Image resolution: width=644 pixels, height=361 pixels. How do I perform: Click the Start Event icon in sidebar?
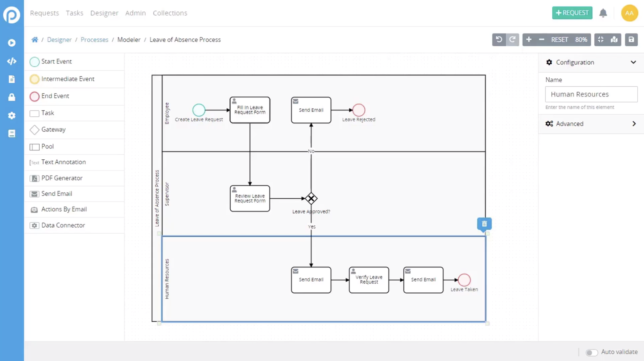point(34,61)
